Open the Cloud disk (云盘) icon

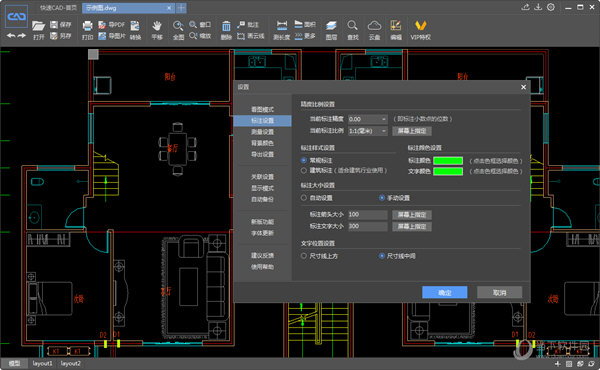[374, 26]
